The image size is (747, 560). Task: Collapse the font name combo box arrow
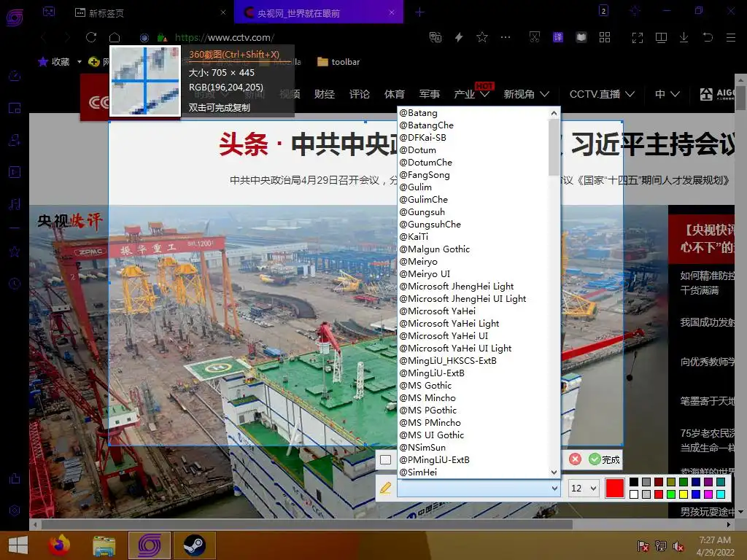(554, 488)
